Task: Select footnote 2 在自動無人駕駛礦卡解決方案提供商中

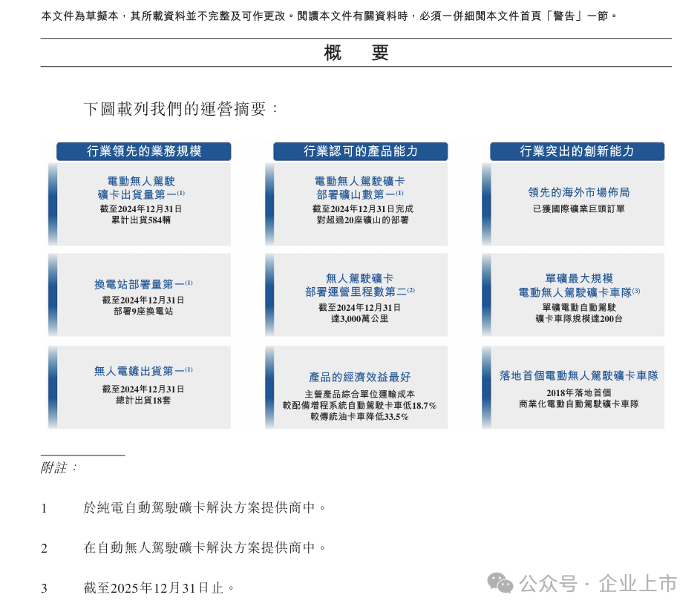Action: click(x=204, y=547)
